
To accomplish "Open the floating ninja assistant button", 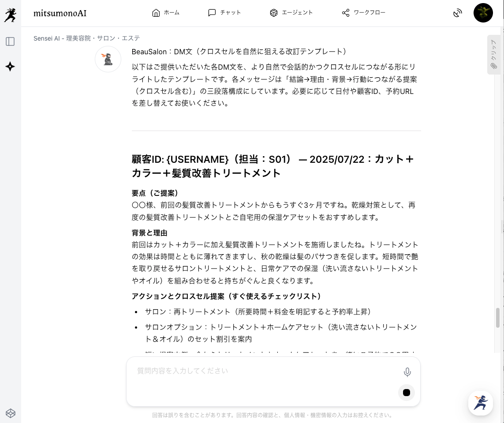I will tap(480, 403).
